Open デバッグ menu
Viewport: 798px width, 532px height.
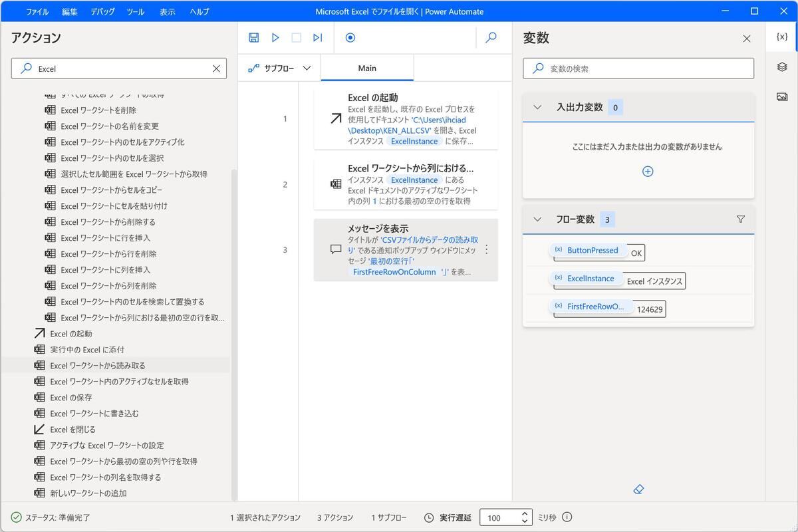point(102,12)
